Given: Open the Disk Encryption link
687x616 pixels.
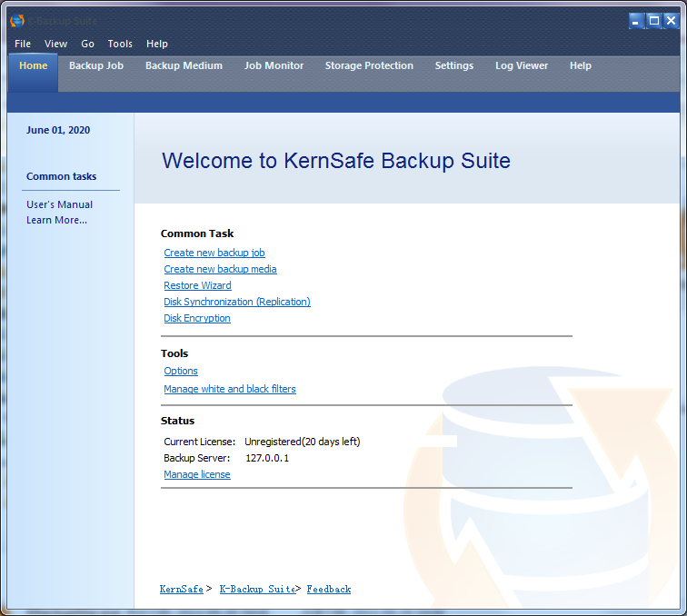Looking at the screenshot, I should tap(197, 318).
